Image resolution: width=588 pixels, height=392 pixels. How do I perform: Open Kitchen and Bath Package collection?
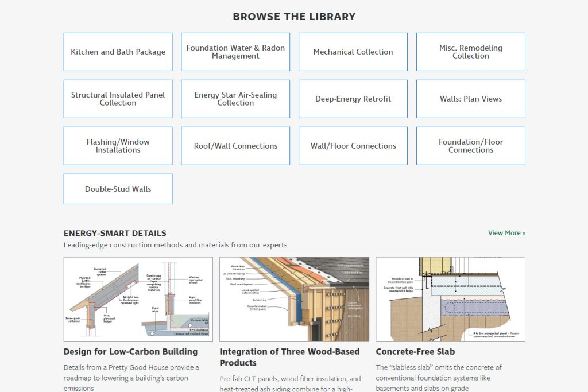coord(118,52)
